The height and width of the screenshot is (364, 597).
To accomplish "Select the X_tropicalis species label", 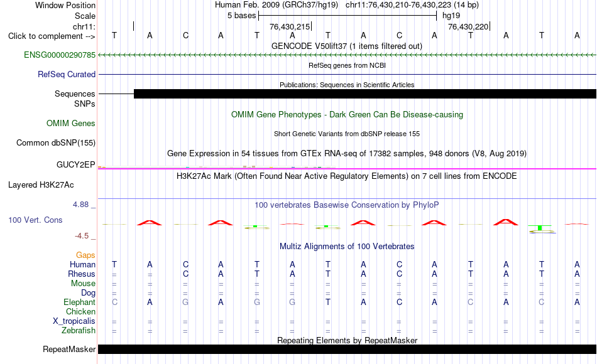I will 74,321.
